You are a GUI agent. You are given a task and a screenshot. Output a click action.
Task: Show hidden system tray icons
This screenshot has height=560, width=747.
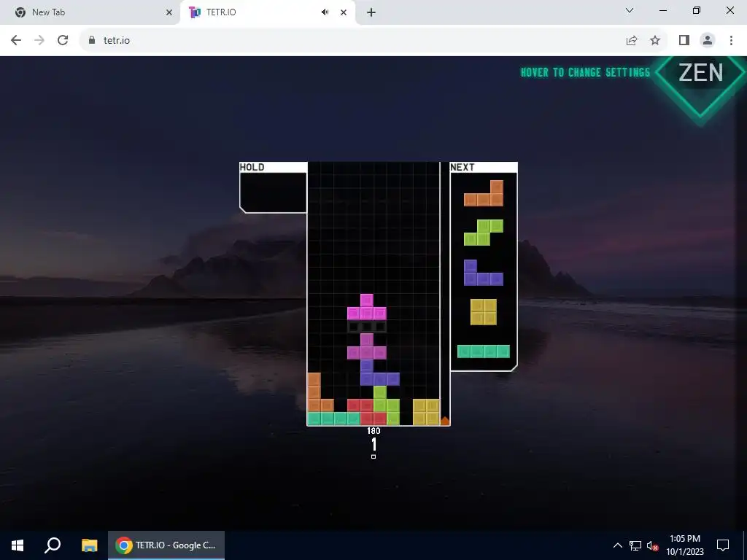pyautogui.click(x=617, y=545)
